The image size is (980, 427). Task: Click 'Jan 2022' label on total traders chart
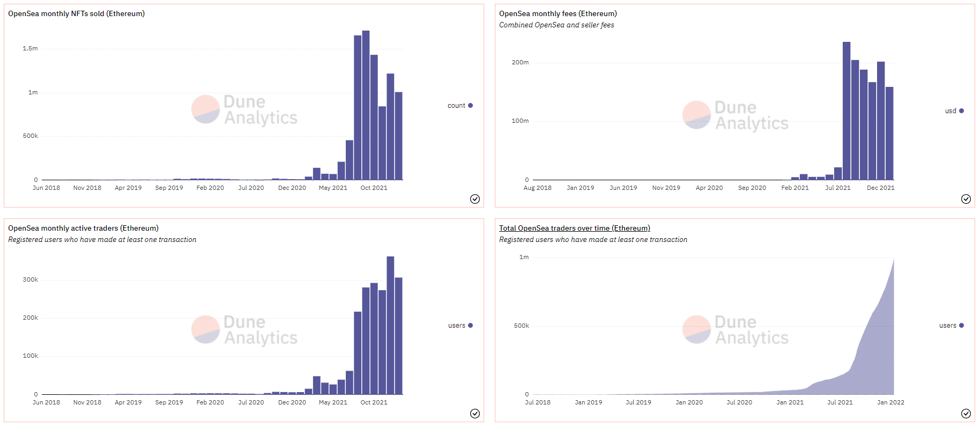point(890,402)
